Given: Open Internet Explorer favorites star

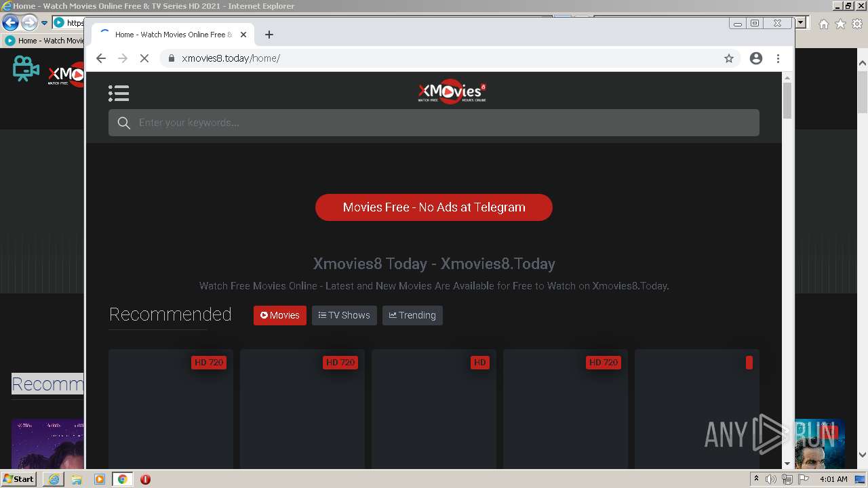Looking at the screenshot, I should (840, 24).
